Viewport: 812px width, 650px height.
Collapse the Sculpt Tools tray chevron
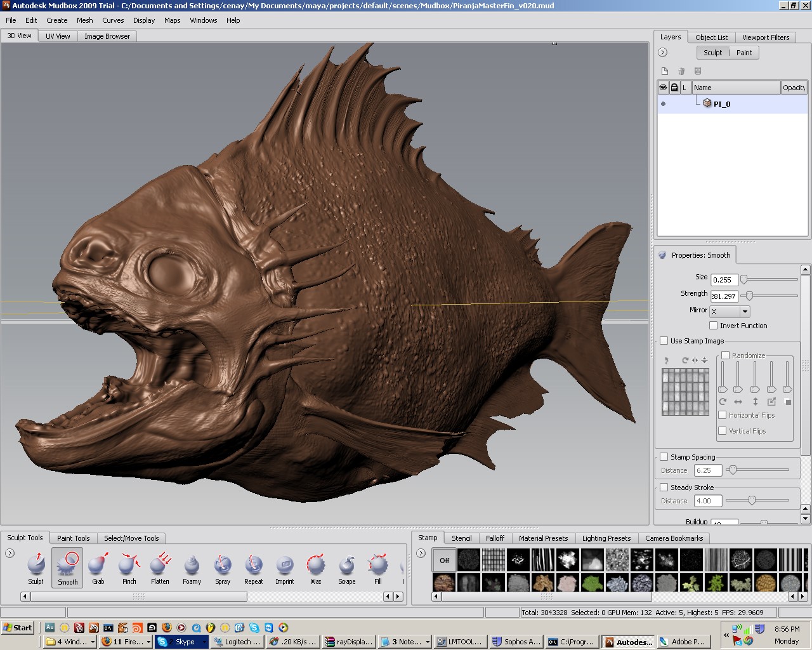pyautogui.click(x=9, y=553)
